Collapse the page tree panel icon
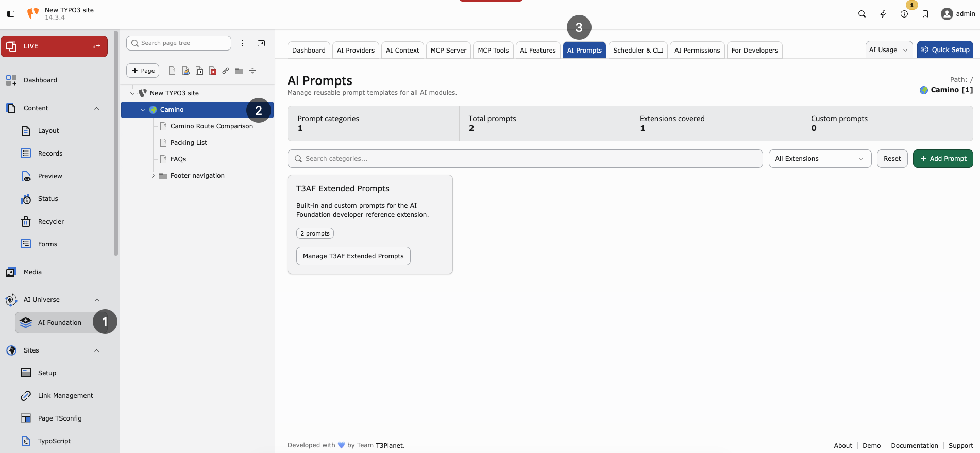Viewport: 980px width, 453px height. (261, 43)
